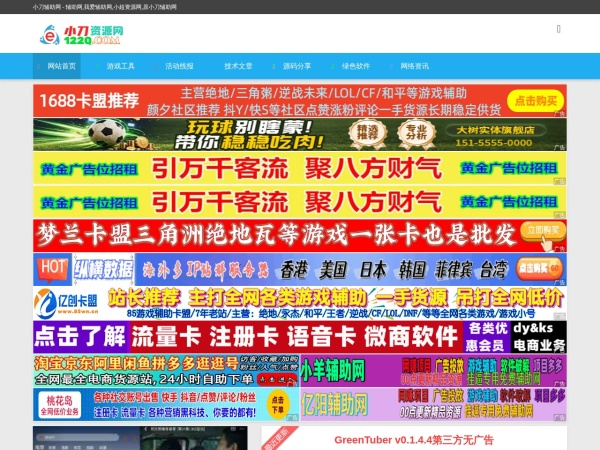Switch to 源码分享 section

[297, 66]
